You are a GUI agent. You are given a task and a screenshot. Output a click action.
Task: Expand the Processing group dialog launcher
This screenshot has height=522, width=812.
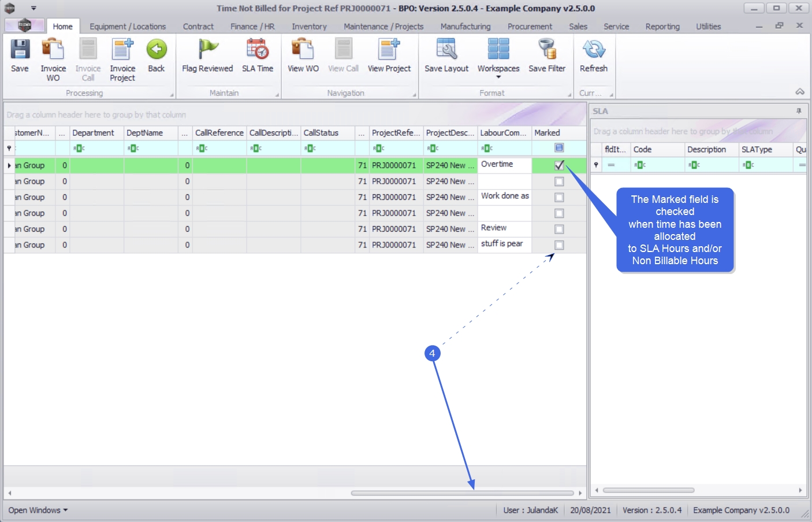[172, 95]
